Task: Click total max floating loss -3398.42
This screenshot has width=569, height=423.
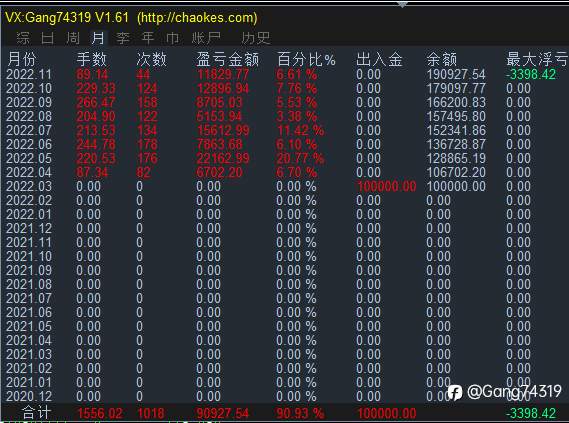Action: pos(531,413)
